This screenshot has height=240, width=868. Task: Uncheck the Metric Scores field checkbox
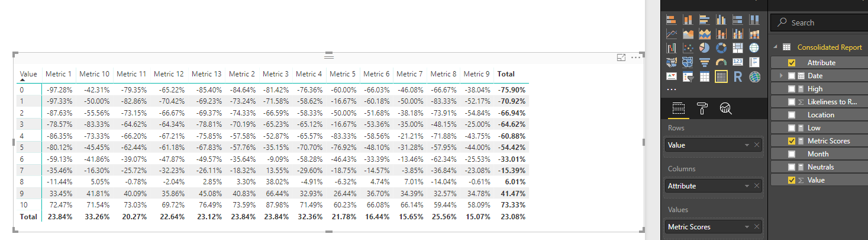pos(792,141)
